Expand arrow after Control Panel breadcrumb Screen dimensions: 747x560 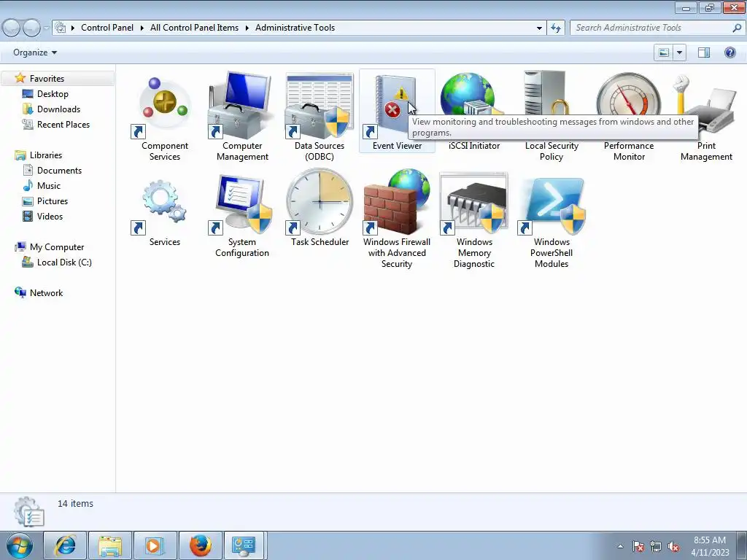[142, 28]
